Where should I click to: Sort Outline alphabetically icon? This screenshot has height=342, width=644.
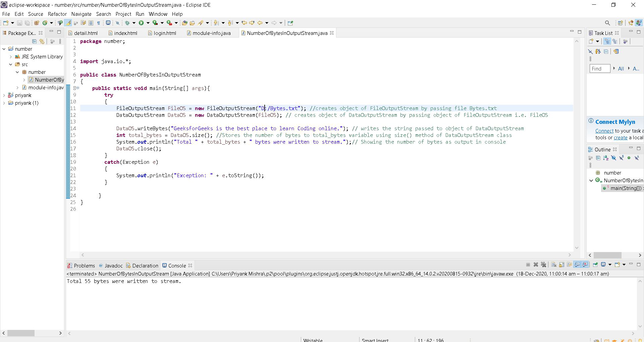tap(606, 158)
